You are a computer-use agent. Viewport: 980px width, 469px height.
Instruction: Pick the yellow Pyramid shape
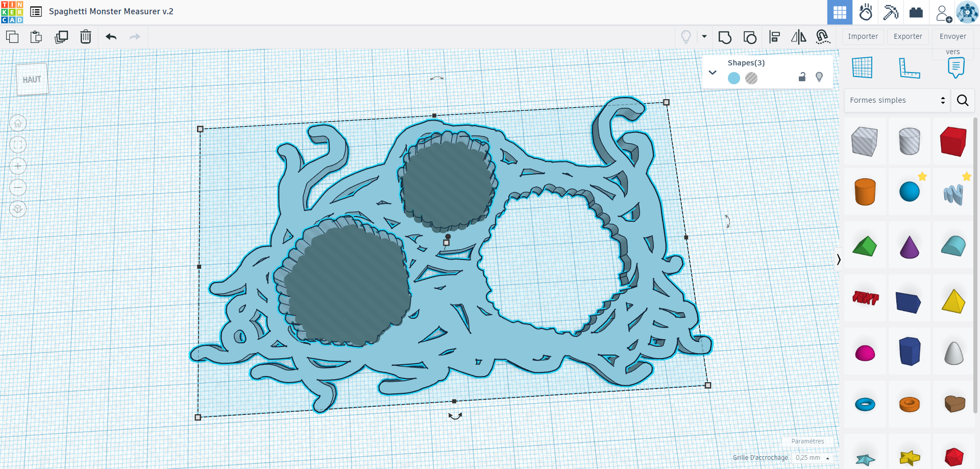point(953,301)
